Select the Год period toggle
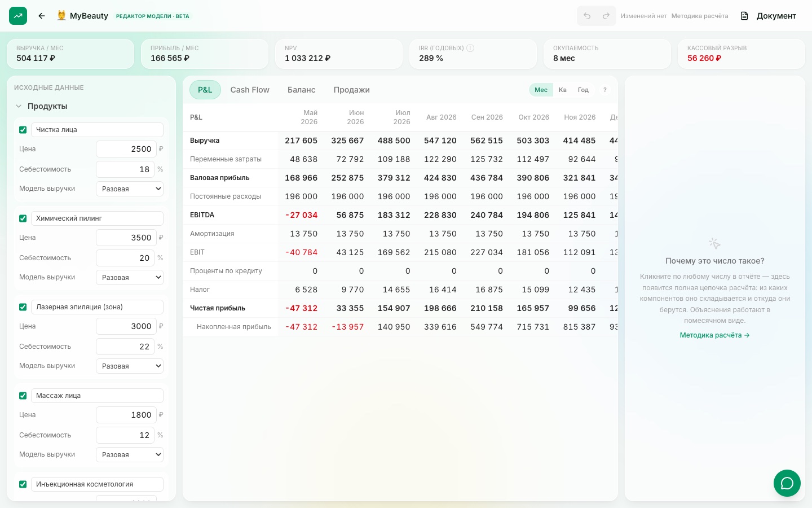This screenshot has height=508, width=812. (584, 90)
